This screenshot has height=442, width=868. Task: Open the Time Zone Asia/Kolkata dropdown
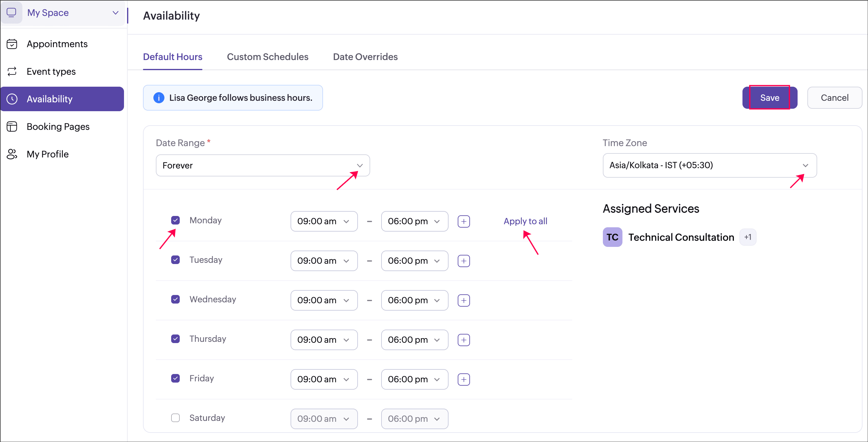click(x=709, y=165)
